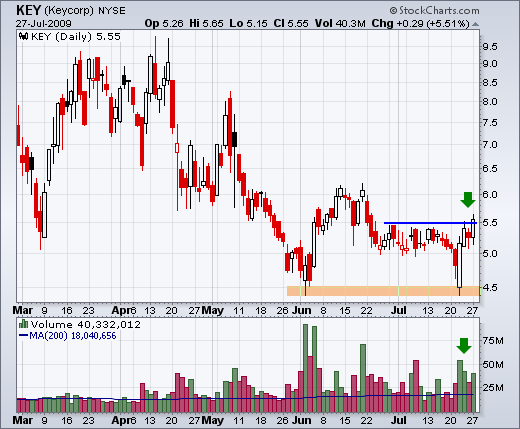
Task: Click the blue horizontal resistance line at 5.5
Action: tap(430, 223)
